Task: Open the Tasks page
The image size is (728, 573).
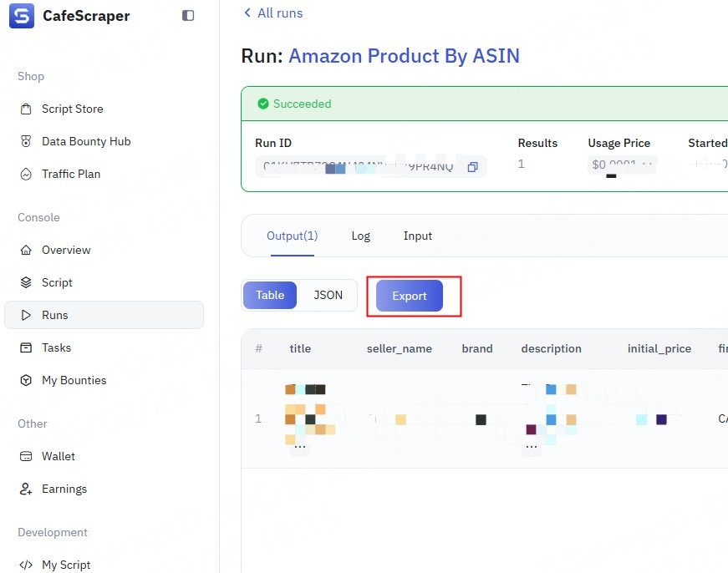Action: (x=56, y=347)
